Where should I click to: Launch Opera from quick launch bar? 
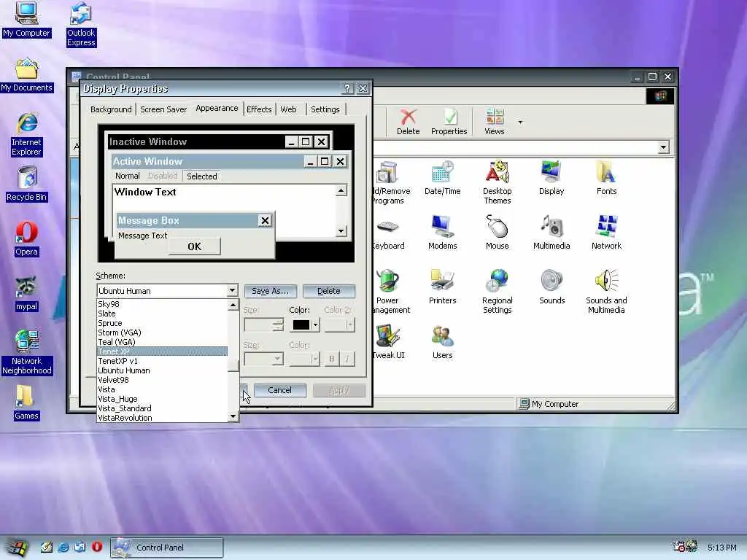[x=97, y=547]
